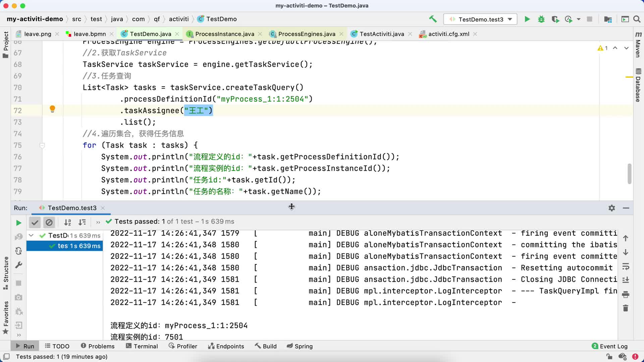
Task: Run with coverage shield icon
Action: [555, 19]
